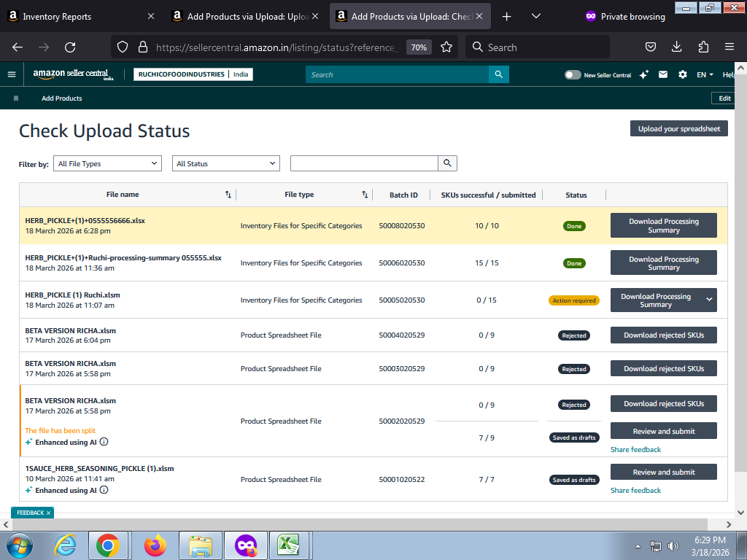This screenshot has width=747, height=560.
Task: Open the EN language dropdown
Action: [x=705, y=75]
